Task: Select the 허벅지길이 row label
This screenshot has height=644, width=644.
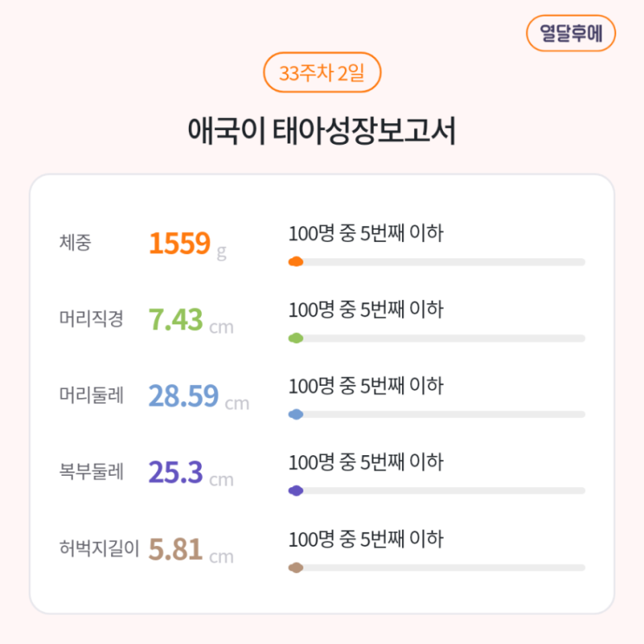Action: point(99,549)
